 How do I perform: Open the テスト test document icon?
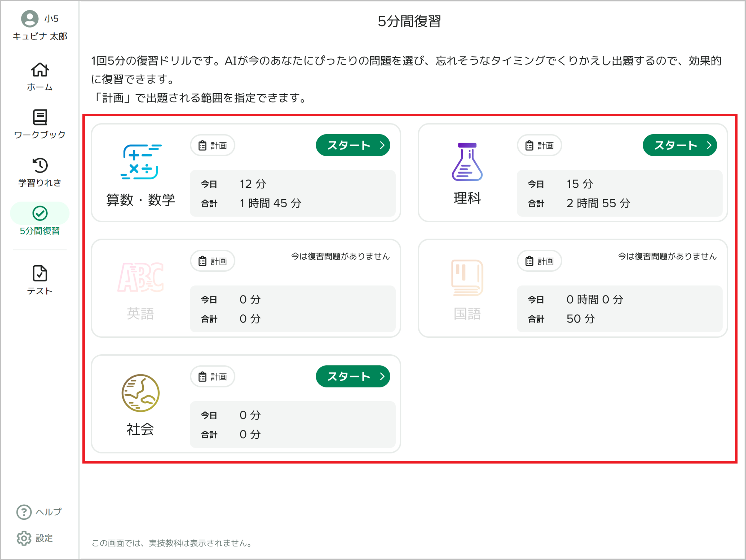pyautogui.click(x=40, y=273)
